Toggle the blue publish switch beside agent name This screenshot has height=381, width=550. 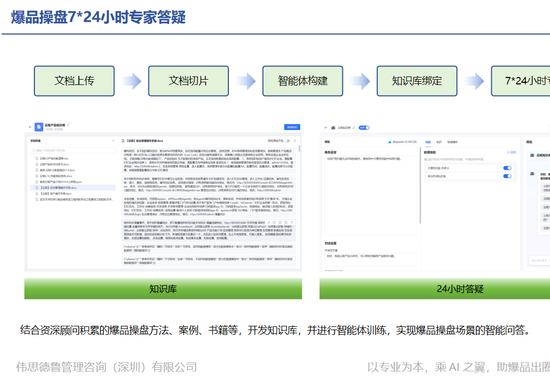click(364, 128)
